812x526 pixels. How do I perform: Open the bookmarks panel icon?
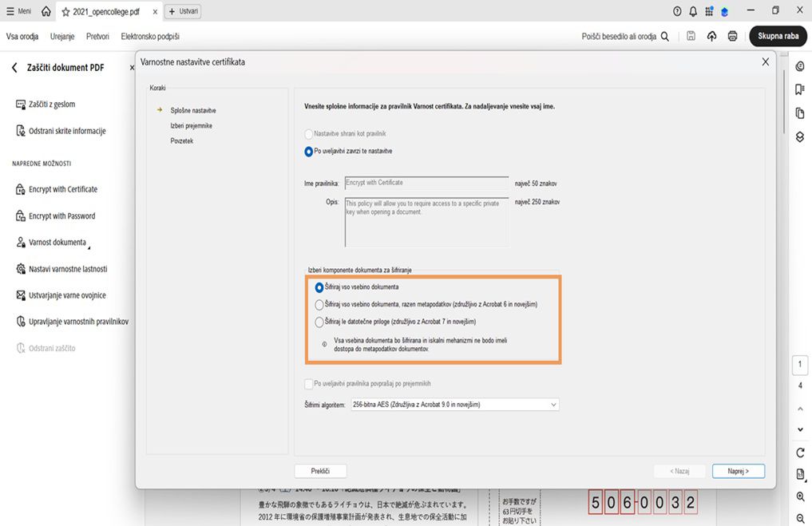point(800,89)
